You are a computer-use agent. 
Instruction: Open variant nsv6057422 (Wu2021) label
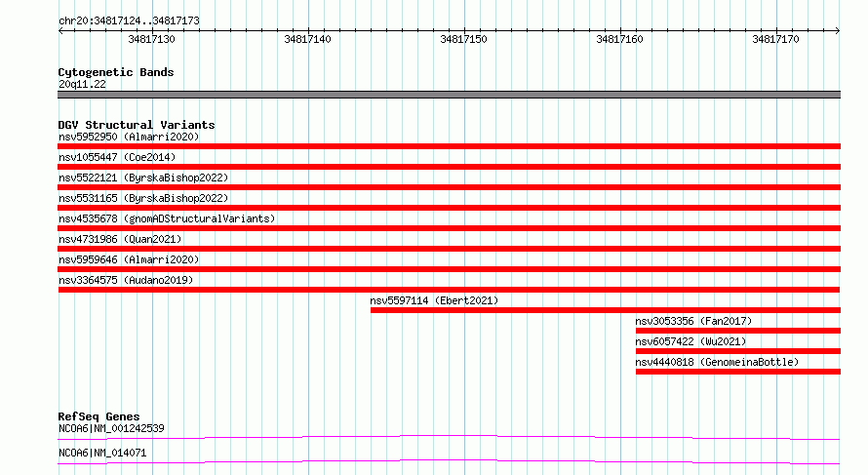coord(690,341)
